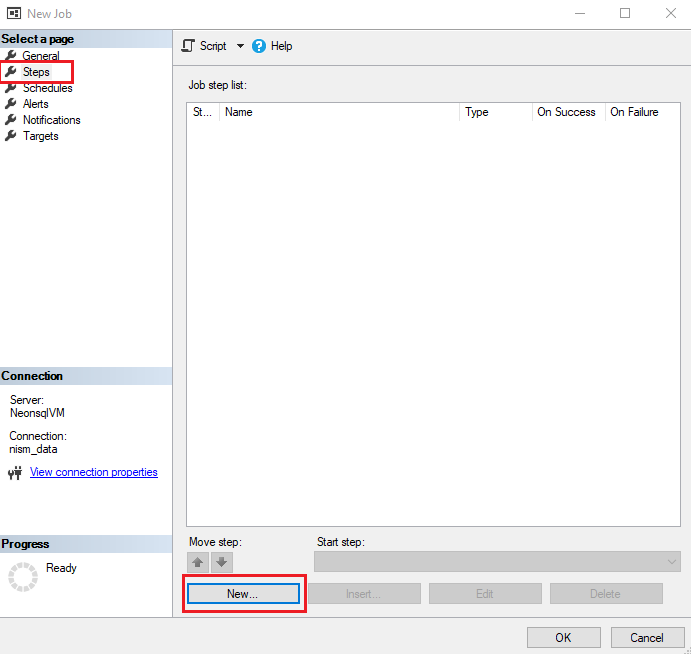
Task: Open View connection properties link
Action: [x=94, y=472]
